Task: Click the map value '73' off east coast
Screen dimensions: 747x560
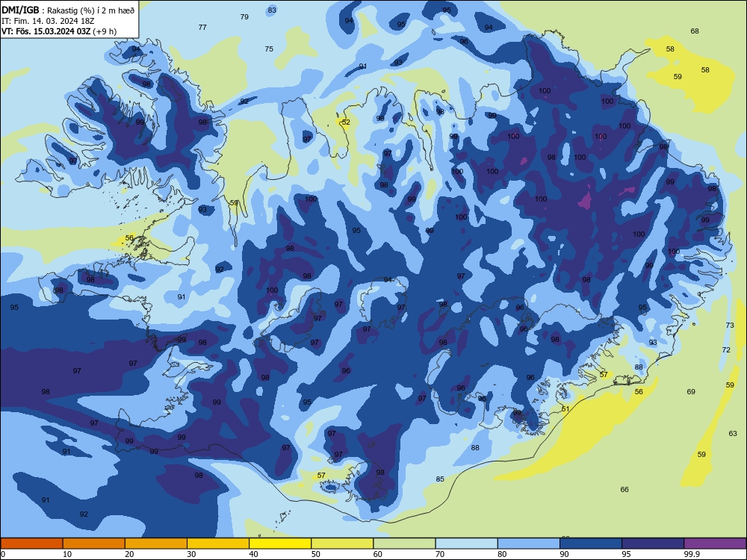Action: (x=730, y=326)
